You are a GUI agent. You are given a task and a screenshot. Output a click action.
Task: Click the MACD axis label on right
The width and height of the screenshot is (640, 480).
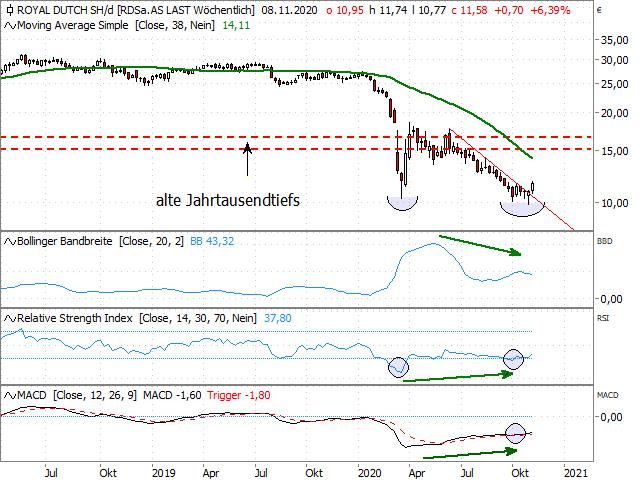pos(608,395)
